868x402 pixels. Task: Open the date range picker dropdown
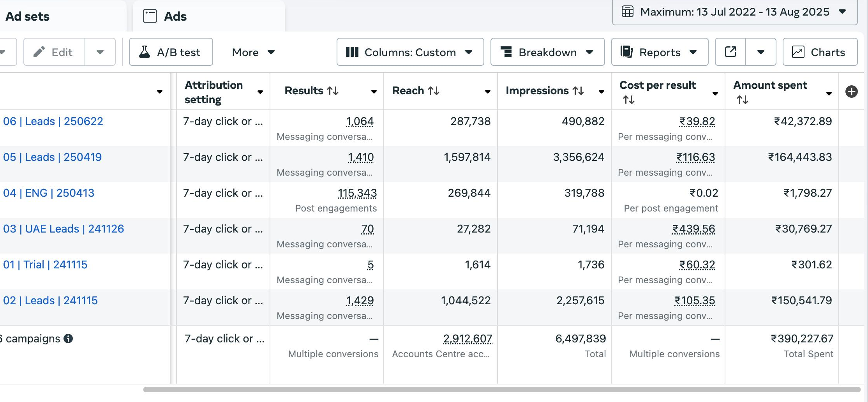(x=734, y=12)
